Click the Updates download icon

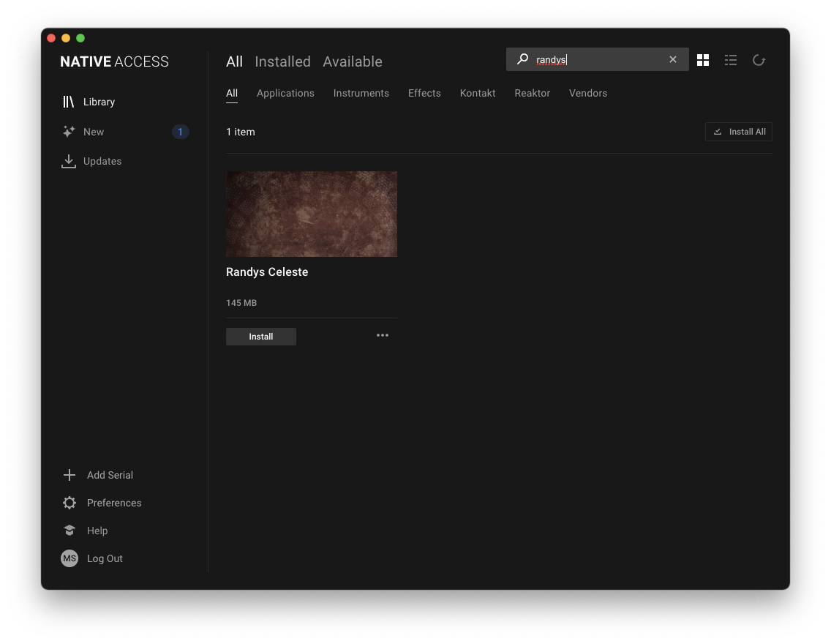click(x=68, y=161)
